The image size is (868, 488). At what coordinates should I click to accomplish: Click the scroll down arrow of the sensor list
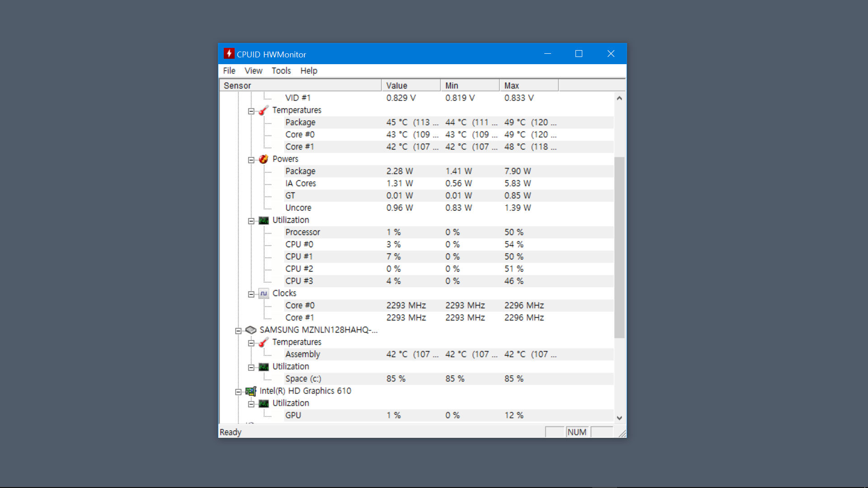tap(619, 418)
